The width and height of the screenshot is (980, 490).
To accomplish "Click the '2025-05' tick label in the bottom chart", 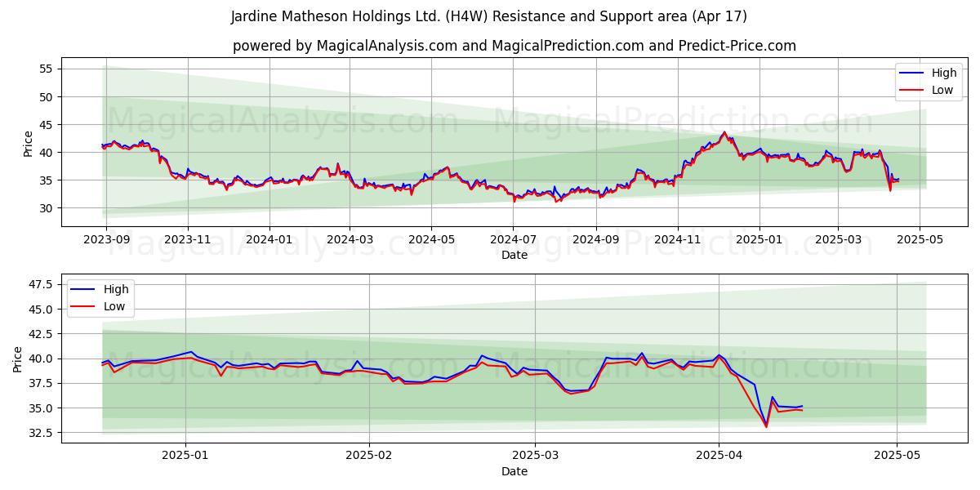I will click(897, 455).
